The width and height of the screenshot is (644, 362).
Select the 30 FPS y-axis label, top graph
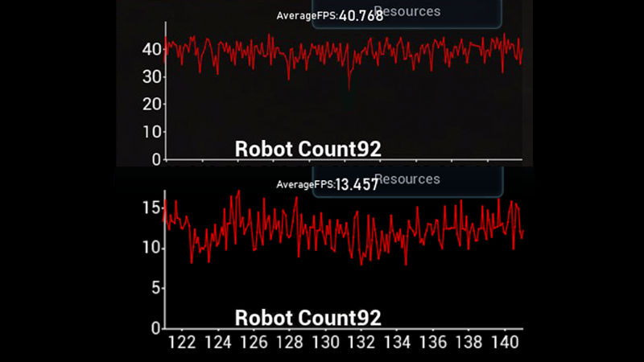pyautogui.click(x=150, y=77)
